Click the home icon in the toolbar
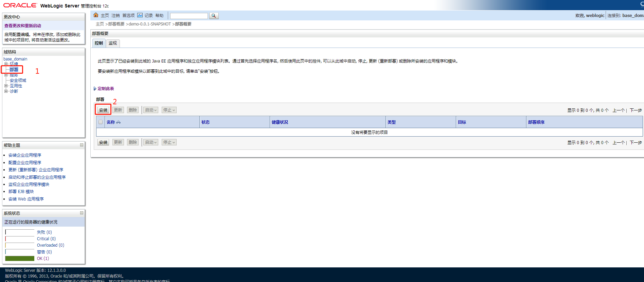Screen dimensions: 644x282 [96, 15]
